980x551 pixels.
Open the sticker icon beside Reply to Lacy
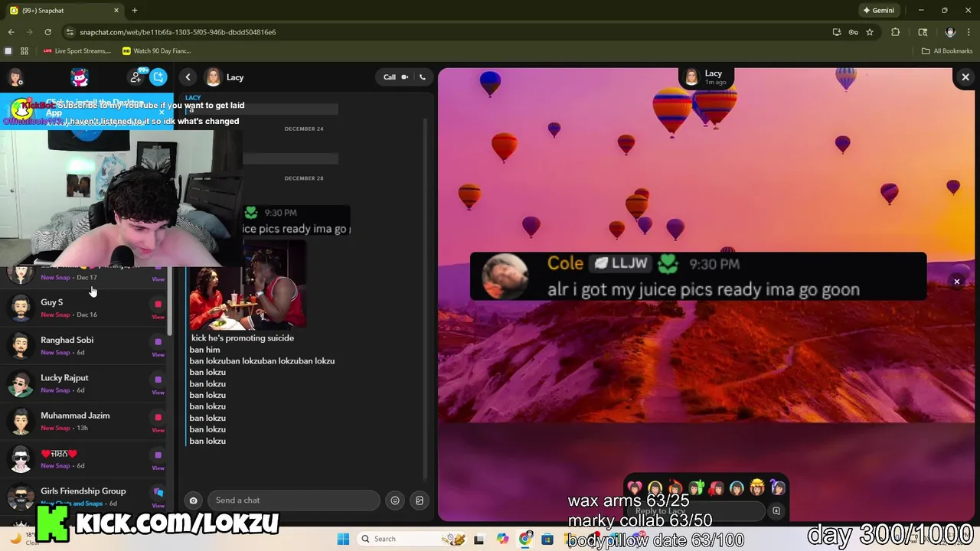(776, 511)
